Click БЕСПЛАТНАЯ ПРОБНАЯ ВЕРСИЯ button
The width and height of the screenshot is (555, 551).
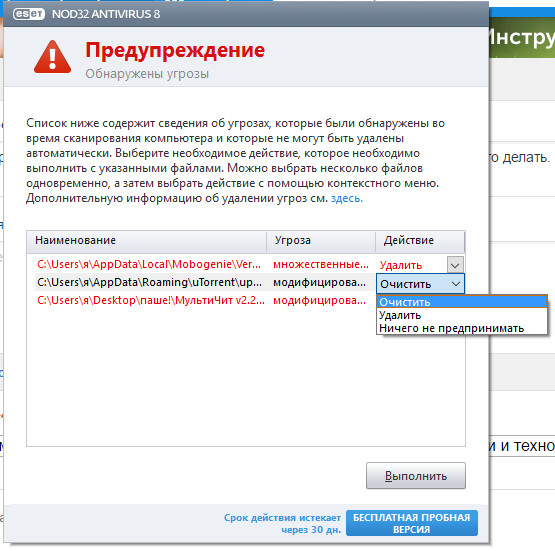(412, 523)
